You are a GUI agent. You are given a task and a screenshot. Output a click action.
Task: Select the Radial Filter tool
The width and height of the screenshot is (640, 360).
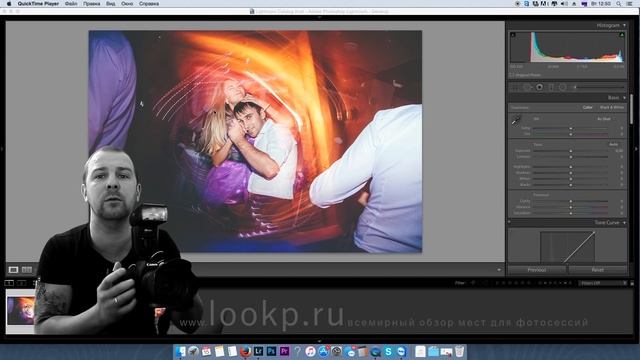click(x=563, y=87)
